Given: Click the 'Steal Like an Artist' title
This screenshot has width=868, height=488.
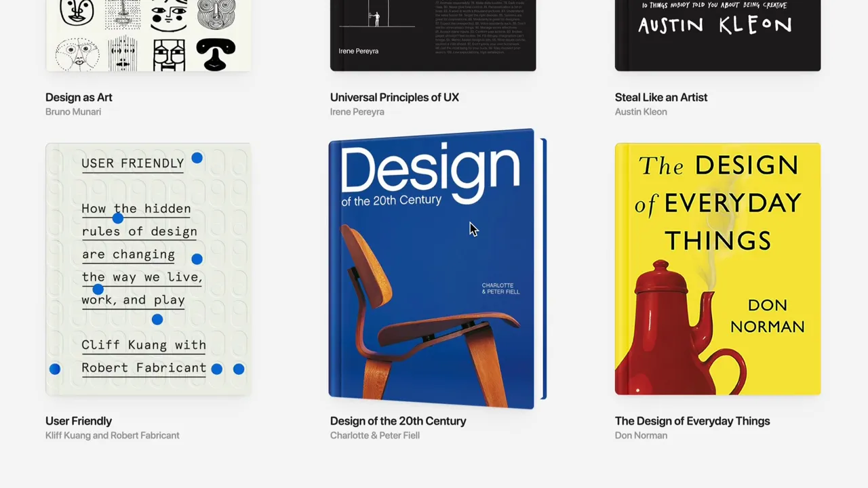Looking at the screenshot, I should [661, 98].
